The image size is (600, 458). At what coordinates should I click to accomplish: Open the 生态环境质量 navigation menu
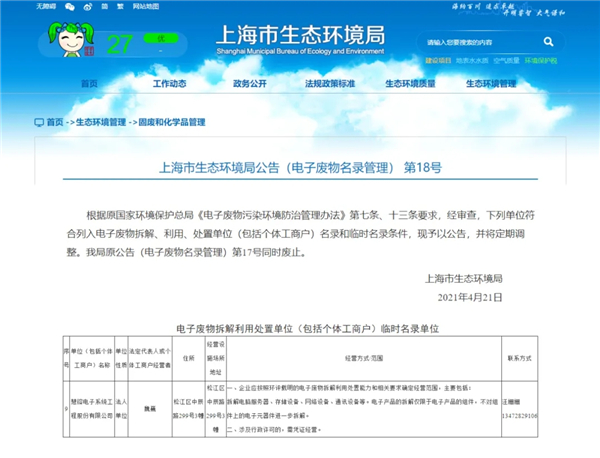(410, 83)
